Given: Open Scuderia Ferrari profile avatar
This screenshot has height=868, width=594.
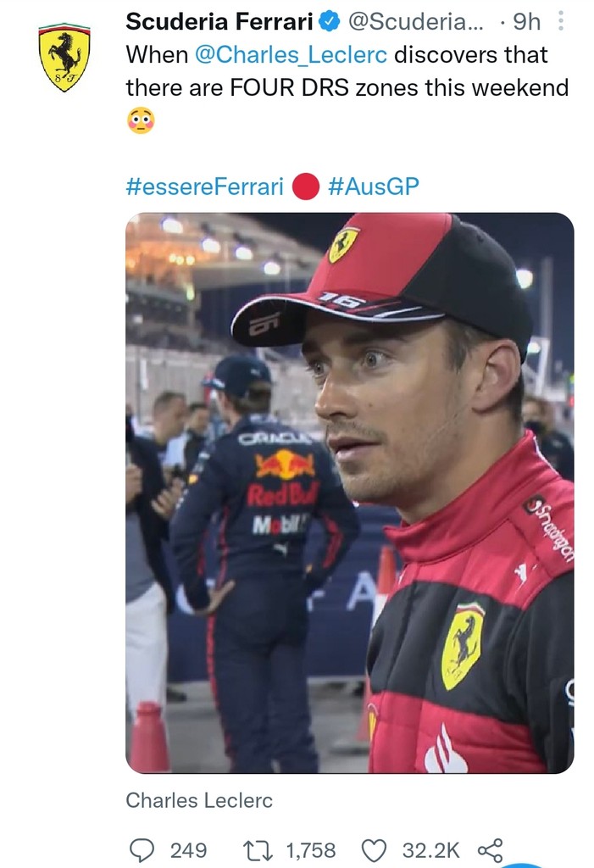Looking at the screenshot, I should [x=64, y=57].
